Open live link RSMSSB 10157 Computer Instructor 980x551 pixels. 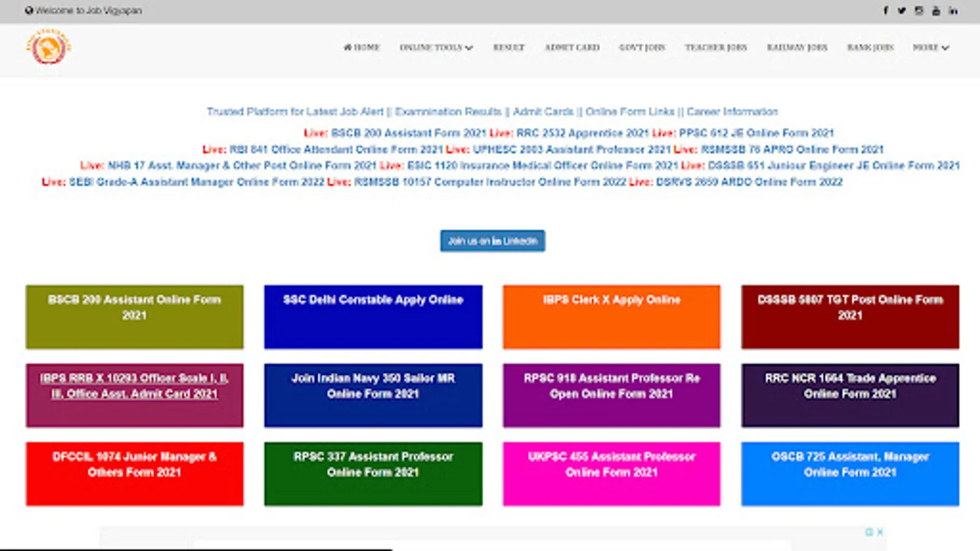490,182
